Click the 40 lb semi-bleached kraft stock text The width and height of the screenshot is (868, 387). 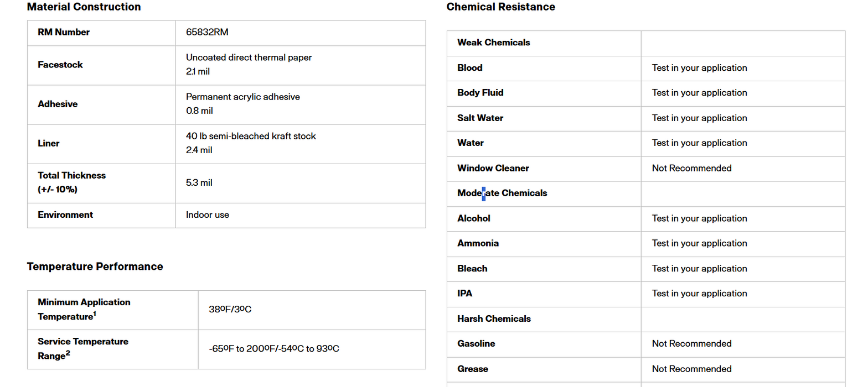(251, 136)
